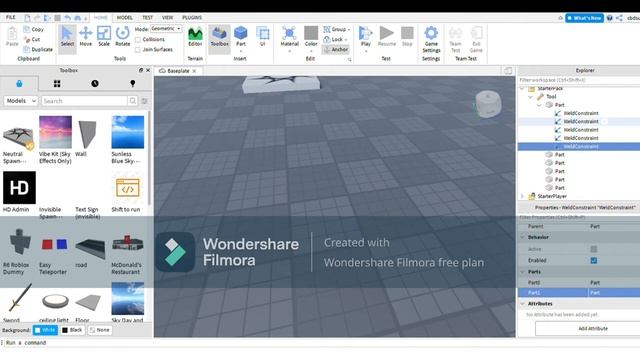This screenshot has width=640, height=360.
Task: Pick the Rotate tool
Action: coord(122,36)
